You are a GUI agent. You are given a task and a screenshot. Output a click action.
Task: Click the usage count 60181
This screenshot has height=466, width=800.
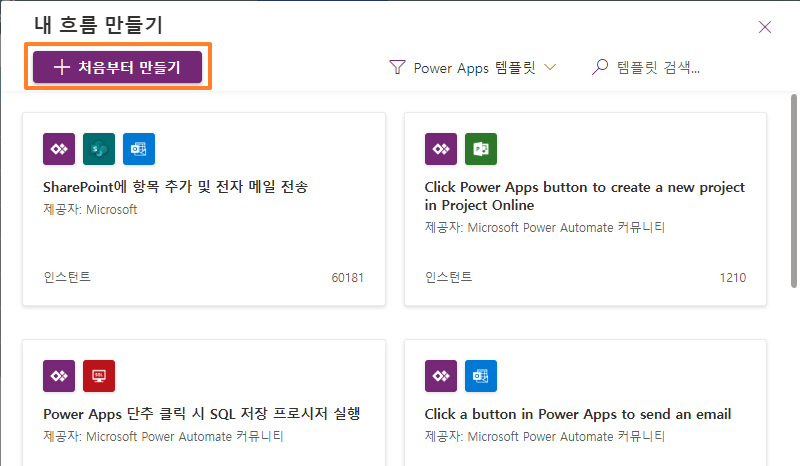347,277
